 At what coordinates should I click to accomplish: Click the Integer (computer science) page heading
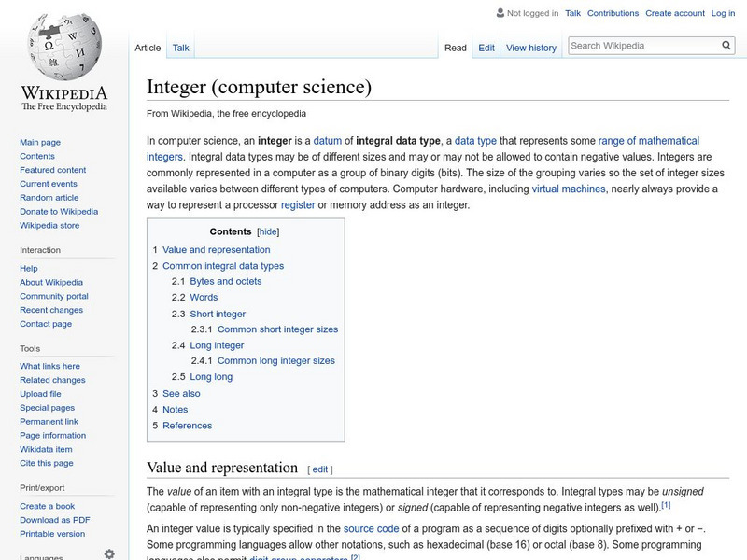[259, 87]
